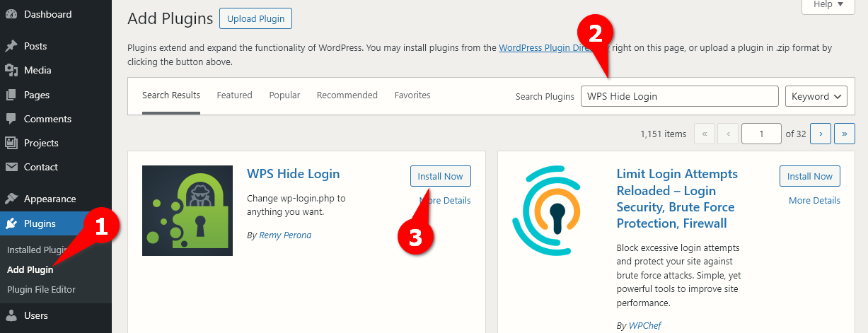Screen dimensions: 868x333
Task: Click the WPS Hide Login thumbnail
Action: coord(187,211)
